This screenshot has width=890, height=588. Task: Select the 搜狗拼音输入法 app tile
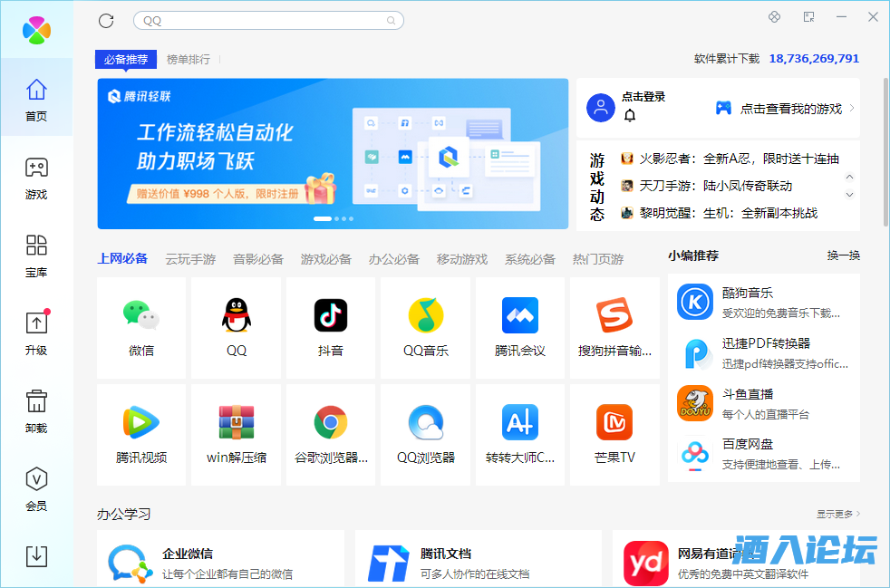click(614, 327)
